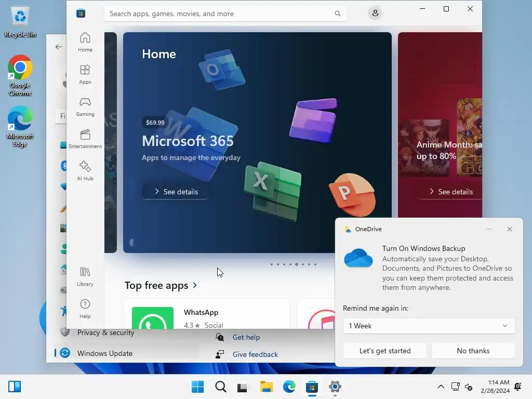532x399 pixels.
Task: See details for Microsoft 365
Action: pos(176,192)
